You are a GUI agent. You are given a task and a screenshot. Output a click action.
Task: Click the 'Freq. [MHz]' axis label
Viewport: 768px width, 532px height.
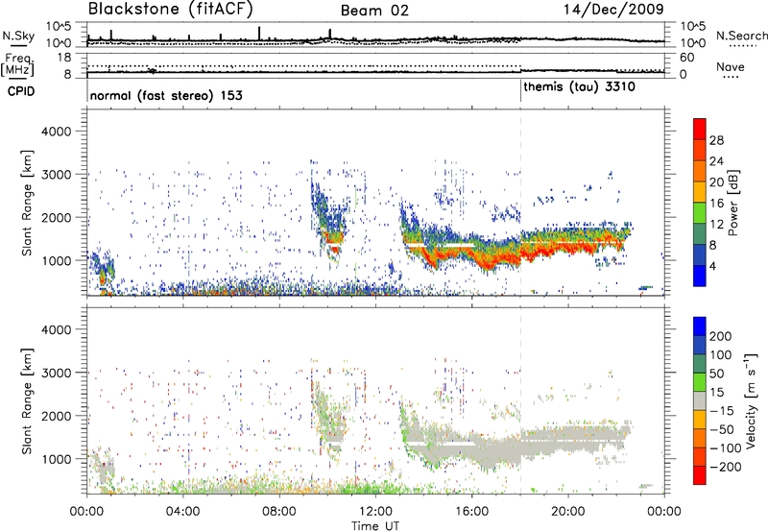[17, 65]
